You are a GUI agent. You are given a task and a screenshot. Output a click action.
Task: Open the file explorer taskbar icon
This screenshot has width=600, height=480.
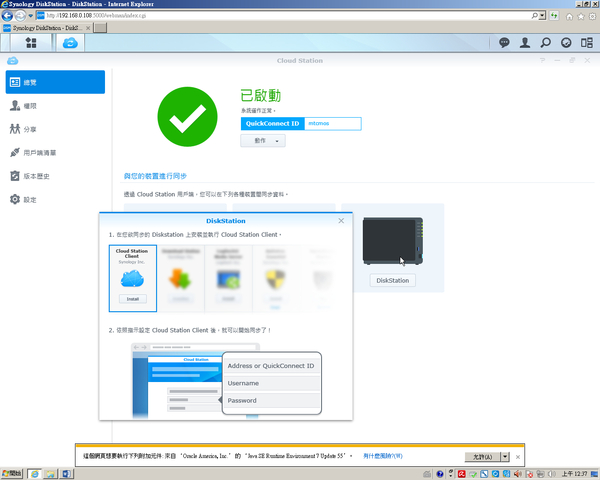coord(50,474)
